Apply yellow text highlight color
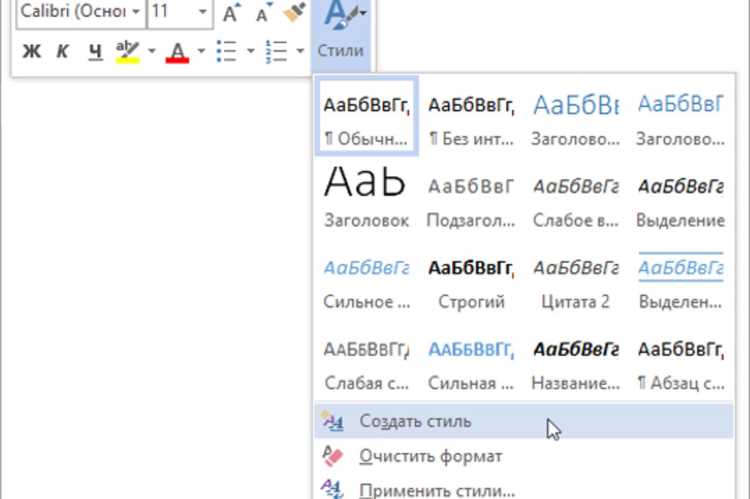This screenshot has width=750, height=499. [x=128, y=51]
